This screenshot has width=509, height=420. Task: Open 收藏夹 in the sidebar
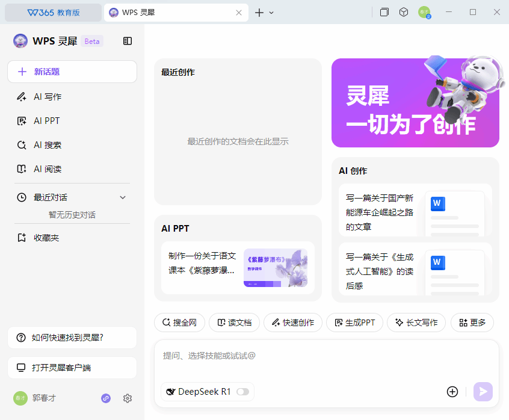[x=46, y=238]
